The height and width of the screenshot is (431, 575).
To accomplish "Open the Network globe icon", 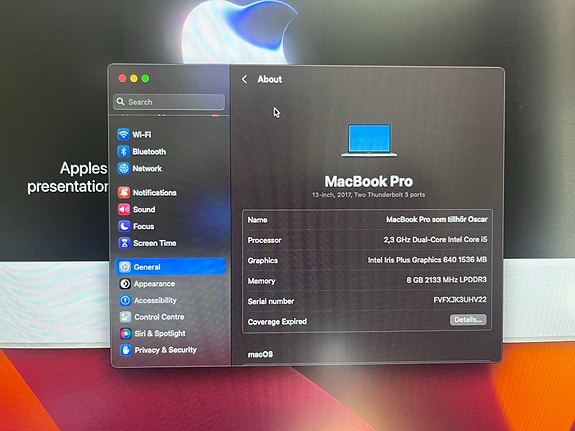I will click(x=124, y=168).
